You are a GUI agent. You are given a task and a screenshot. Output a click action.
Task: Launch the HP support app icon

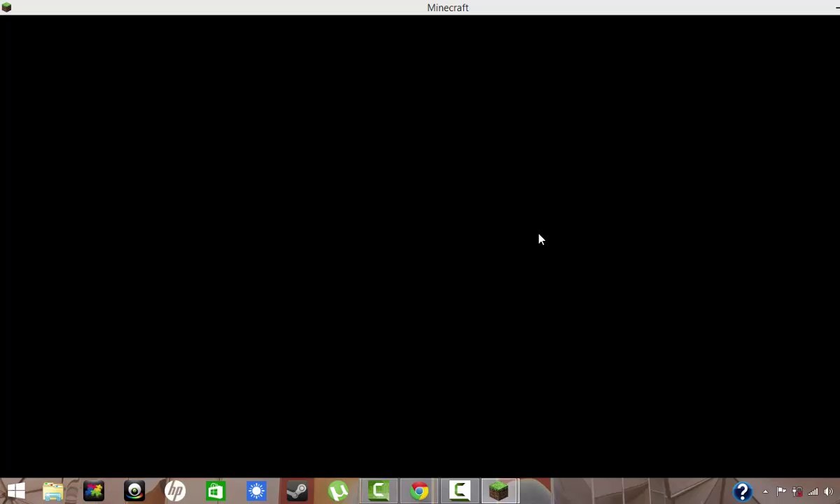pos(175,491)
